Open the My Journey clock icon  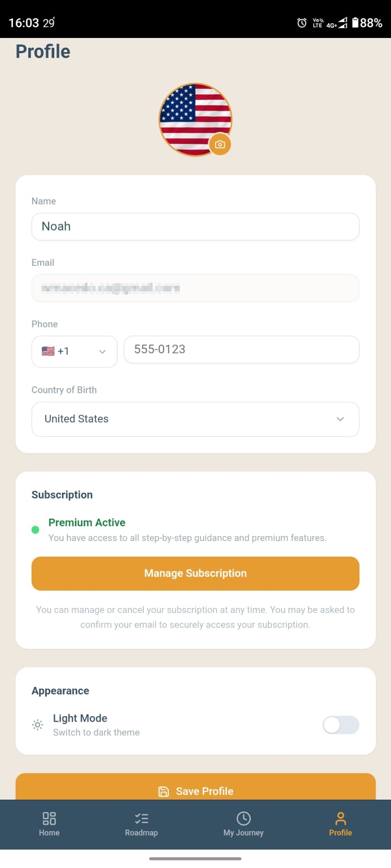click(243, 818)
